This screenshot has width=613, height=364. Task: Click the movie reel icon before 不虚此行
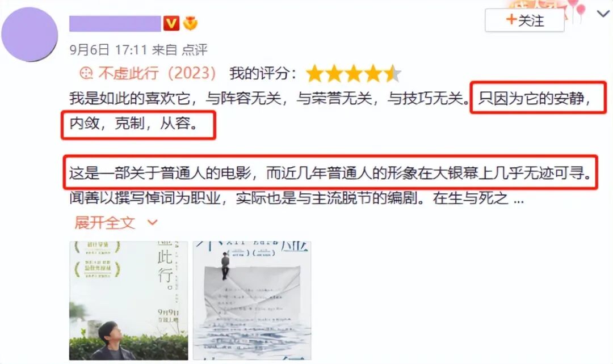tap(86, 73)
